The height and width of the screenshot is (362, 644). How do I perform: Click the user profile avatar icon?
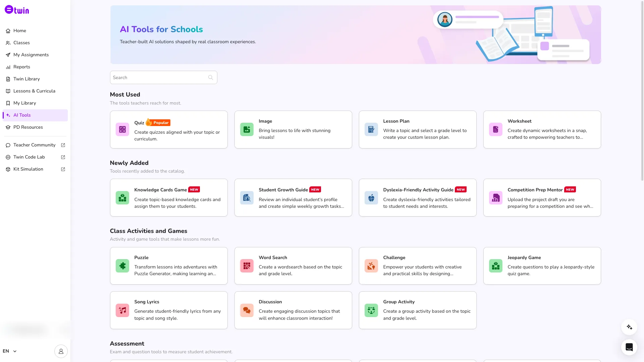(x=61, y=351)
